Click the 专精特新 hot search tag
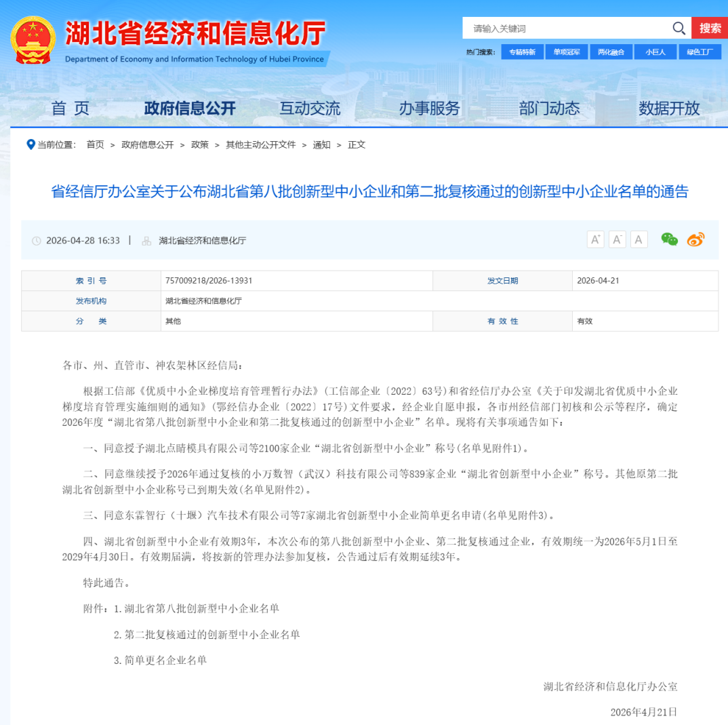 pos(522,52)
